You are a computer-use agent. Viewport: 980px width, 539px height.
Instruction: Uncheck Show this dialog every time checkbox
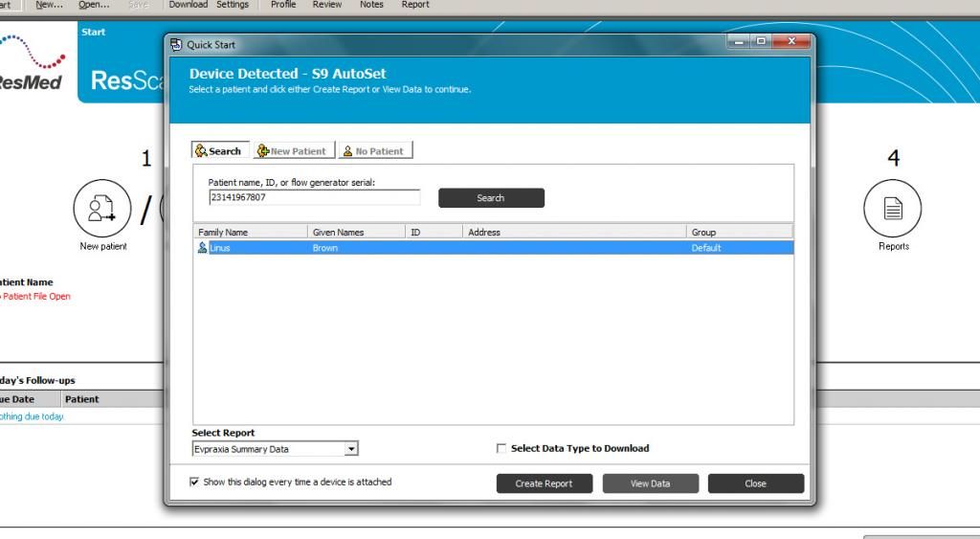(x=194, y=483)
